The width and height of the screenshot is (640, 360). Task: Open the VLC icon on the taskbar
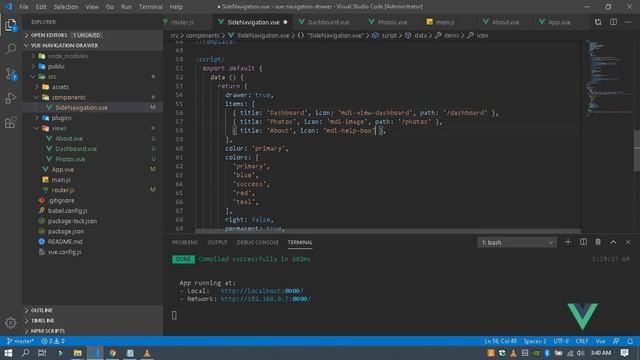[147, 353]
